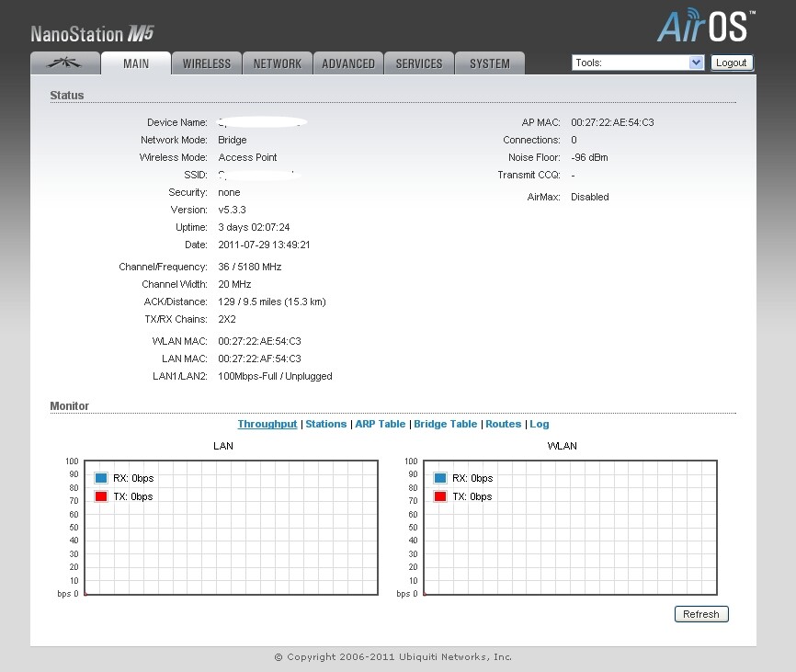
Task: Click the Monitor section heading
Action: (x=70, y=406)
